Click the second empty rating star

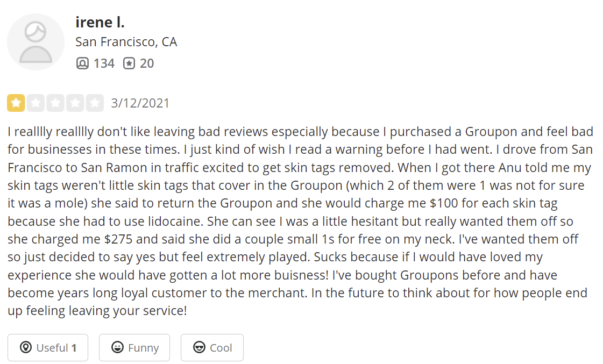click(36, 103)
